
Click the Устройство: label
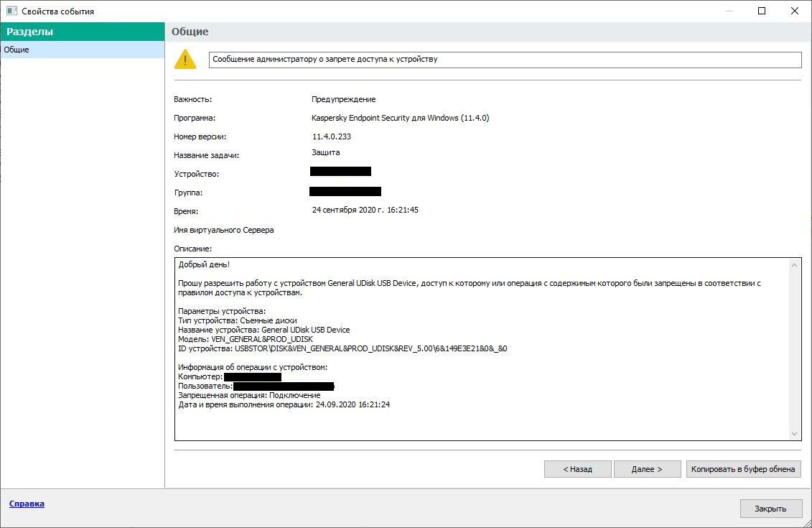pyautogui.click(x=197, y=174)
